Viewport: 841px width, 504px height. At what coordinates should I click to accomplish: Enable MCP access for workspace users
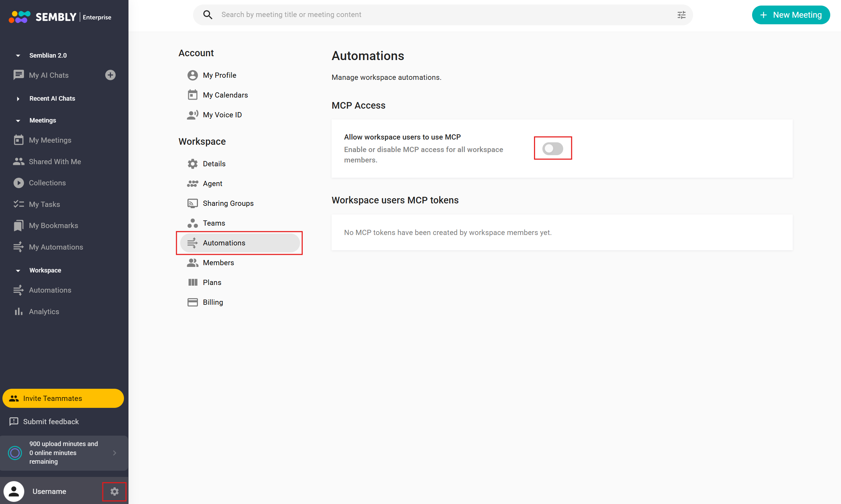pyautogui.click(x=552, y=149)
